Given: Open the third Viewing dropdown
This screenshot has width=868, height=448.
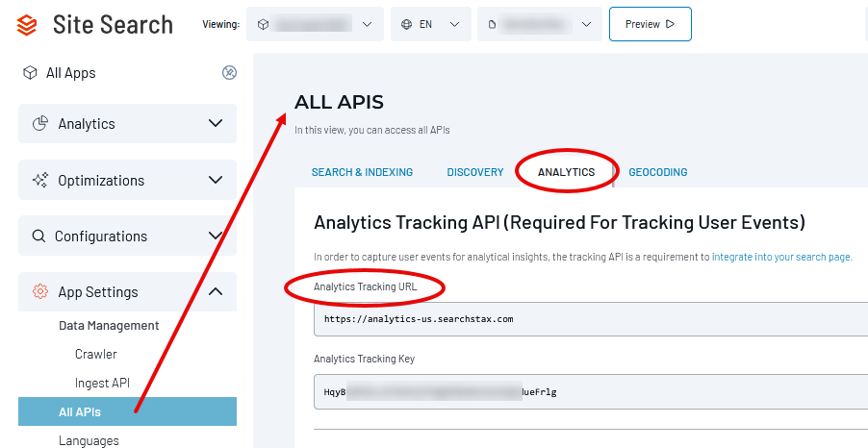Looking at the screenshot, I should [540, 24].
